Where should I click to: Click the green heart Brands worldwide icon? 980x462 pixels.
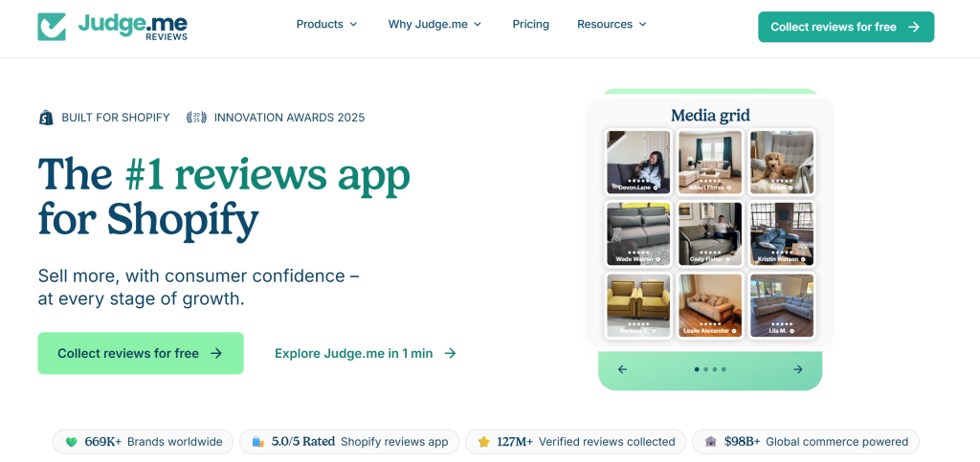(x=72, y=442)
